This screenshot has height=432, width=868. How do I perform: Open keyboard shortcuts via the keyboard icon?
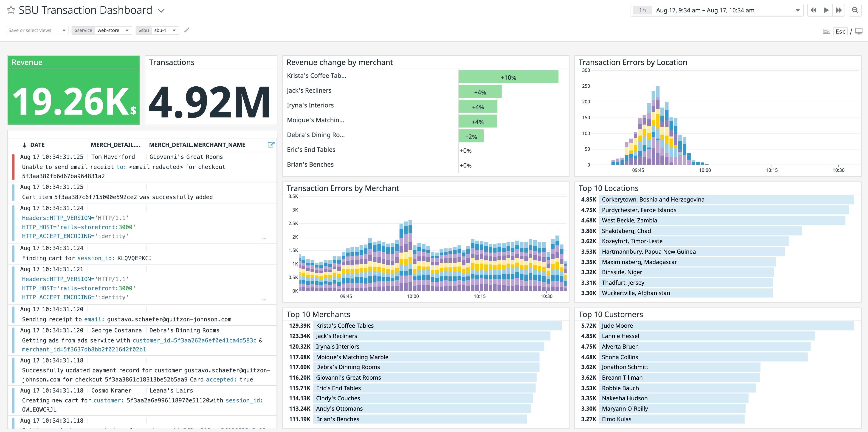point(827,31)
